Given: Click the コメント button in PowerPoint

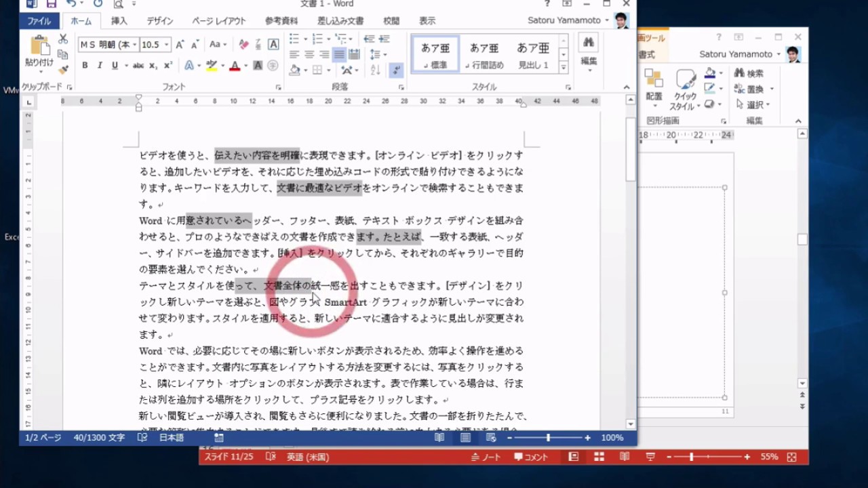Looking at the screenshot, I should pos(531,457).
